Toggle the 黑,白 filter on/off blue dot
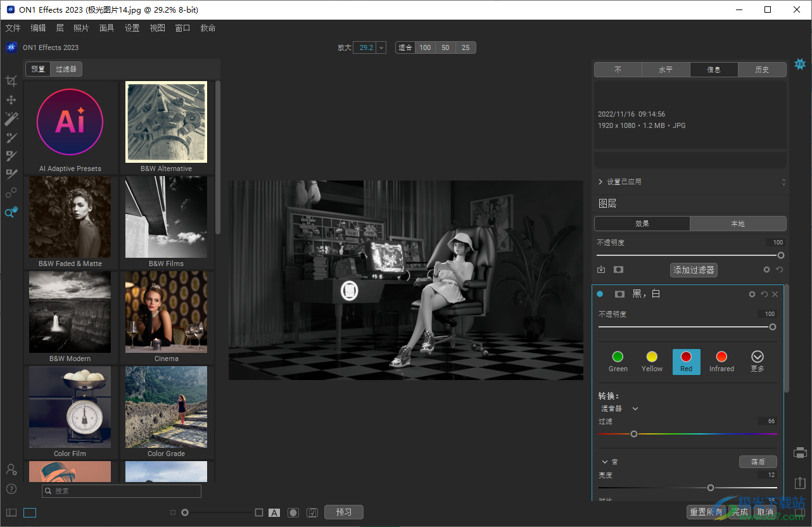 [600, 295]
